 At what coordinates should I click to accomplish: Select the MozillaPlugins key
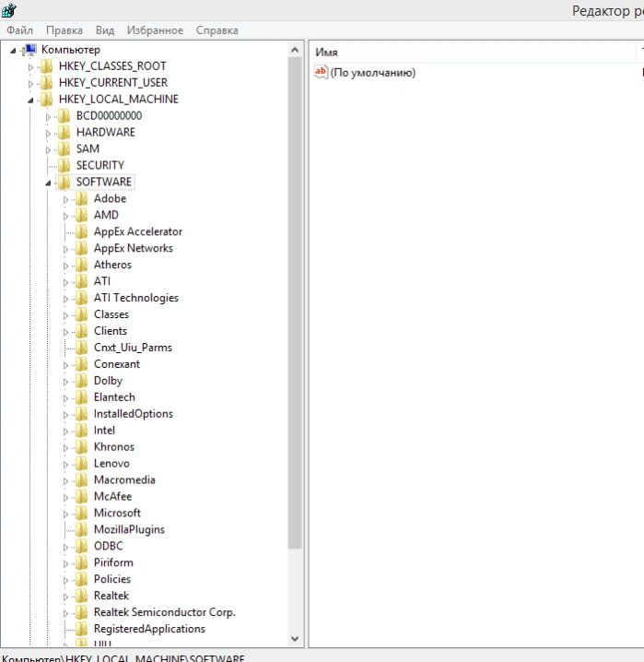pyautogui.click(x=129, y=529)
